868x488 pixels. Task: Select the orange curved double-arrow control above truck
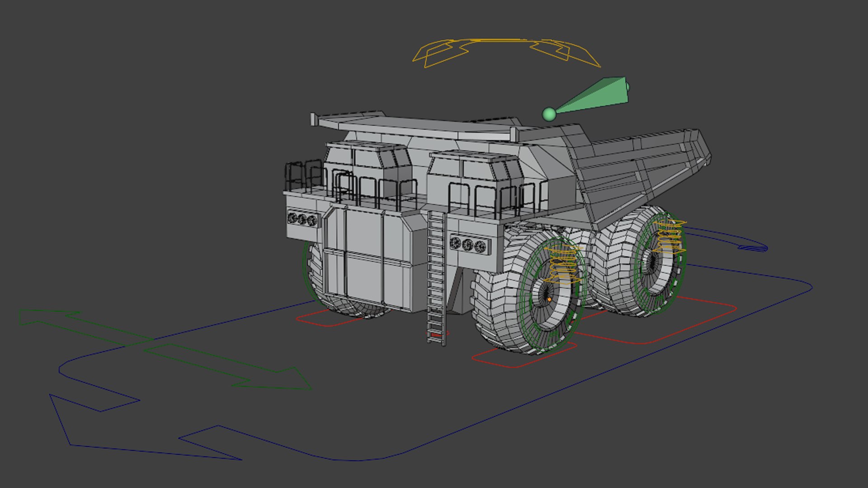click(506, 53)
